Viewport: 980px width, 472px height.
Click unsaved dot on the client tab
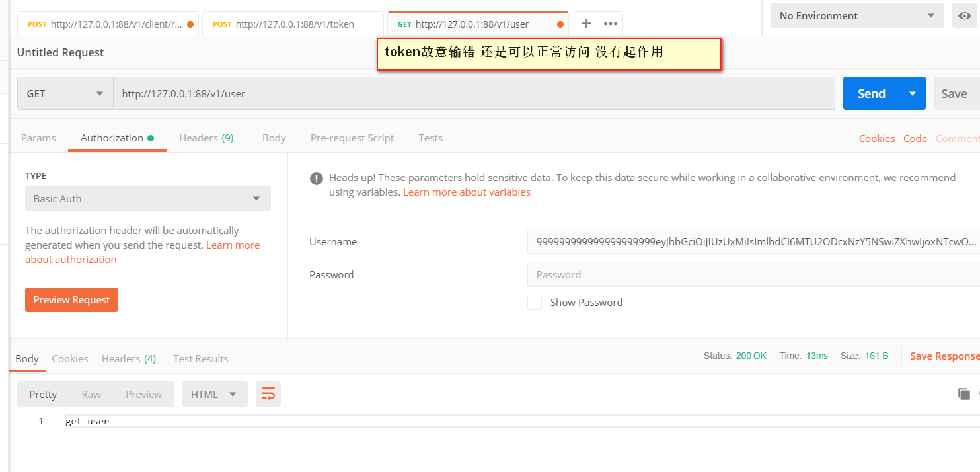(190, 24)
